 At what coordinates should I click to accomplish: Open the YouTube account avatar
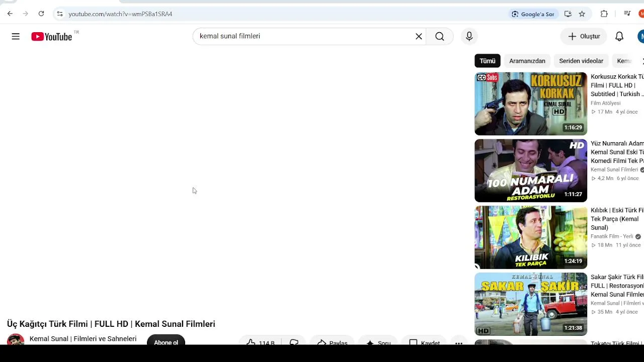coord(641,36)
